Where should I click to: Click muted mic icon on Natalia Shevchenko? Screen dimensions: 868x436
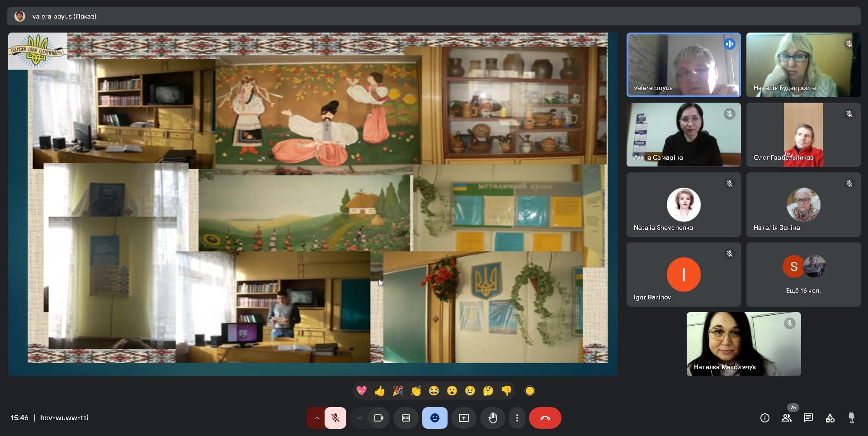729,184
